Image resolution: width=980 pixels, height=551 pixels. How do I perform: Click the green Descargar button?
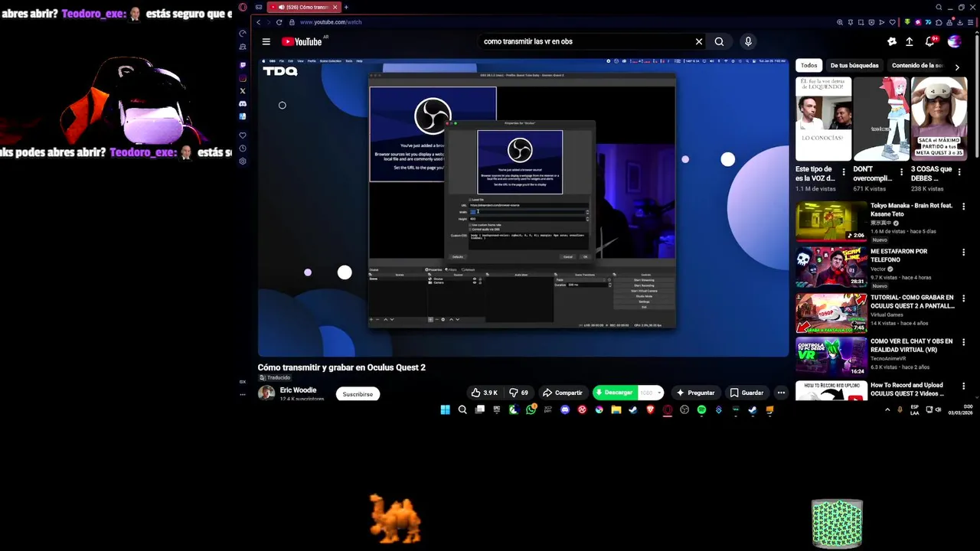pos(615,393)
